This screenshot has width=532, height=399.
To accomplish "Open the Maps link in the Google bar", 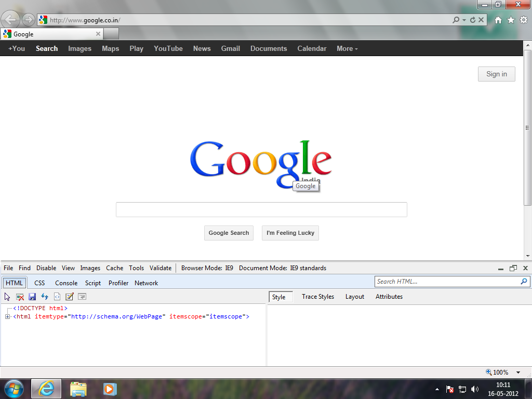I will click(x=111, y=48).
